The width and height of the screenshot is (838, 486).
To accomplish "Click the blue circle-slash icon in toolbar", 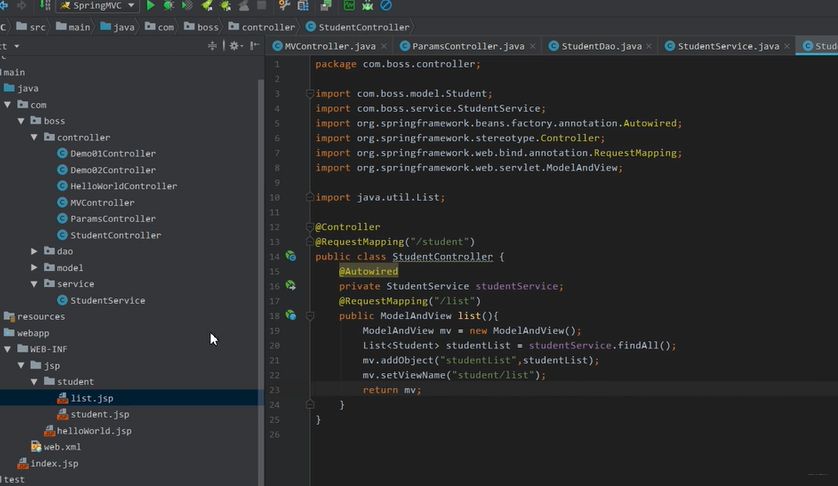I will point(386,6).
